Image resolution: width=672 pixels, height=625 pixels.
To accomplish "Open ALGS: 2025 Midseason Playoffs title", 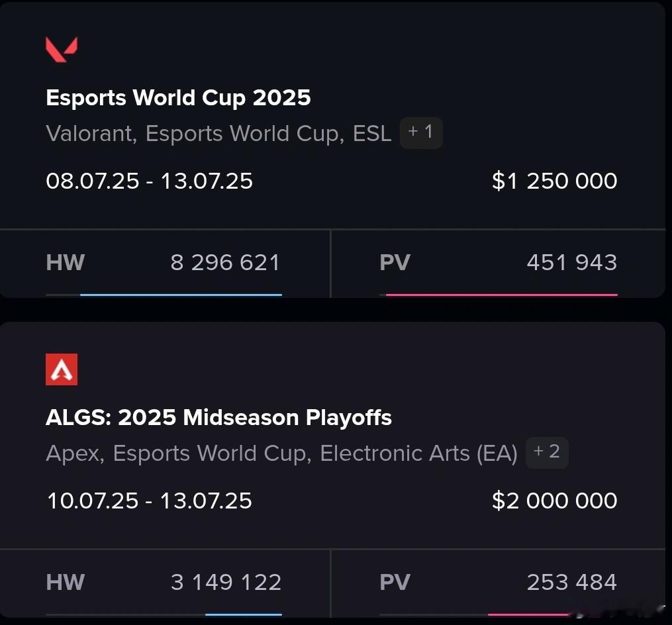I will (218, 418).
